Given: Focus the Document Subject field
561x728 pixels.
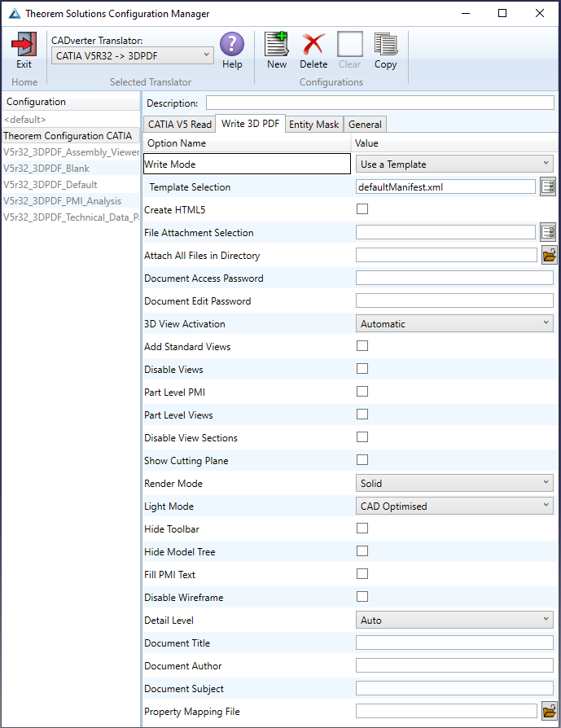Looking at the screenshot, I should pos(454,688).
